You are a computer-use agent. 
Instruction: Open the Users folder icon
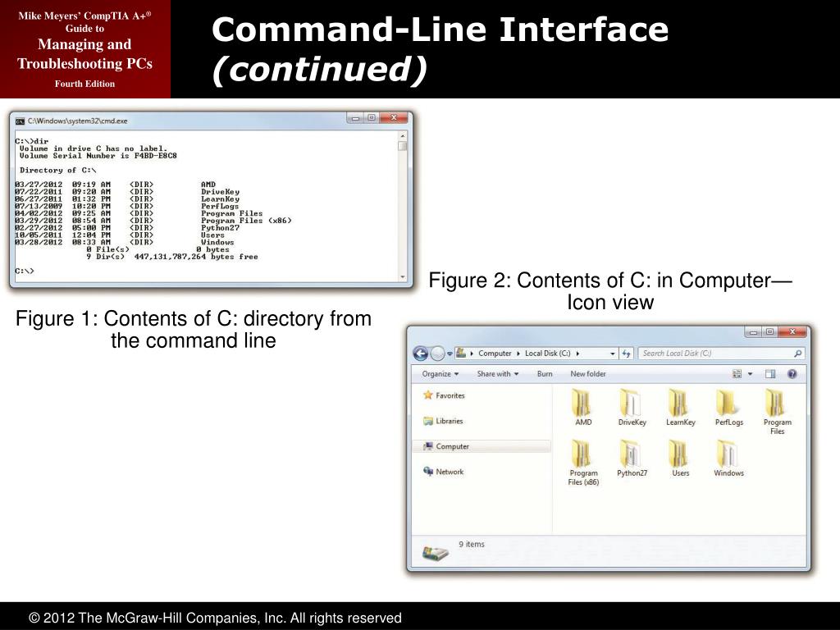[x=680, y=459]
